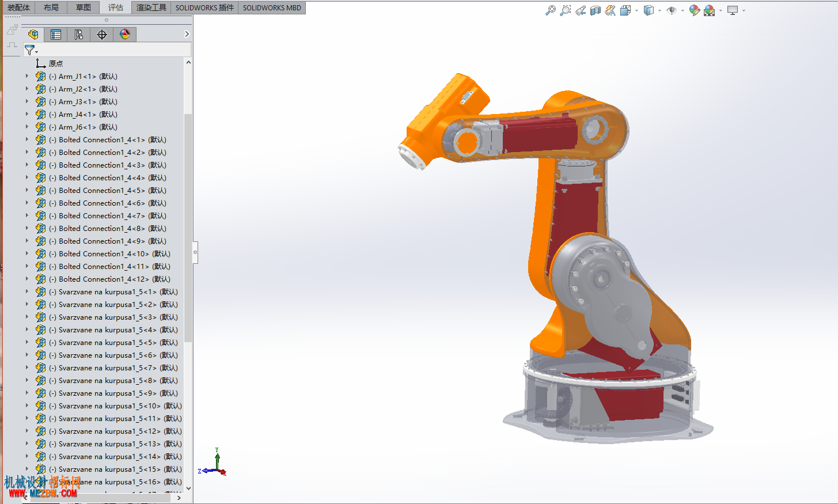Switch to the 装配体 tab
This screenshot has width=838, height=504.
18,7
